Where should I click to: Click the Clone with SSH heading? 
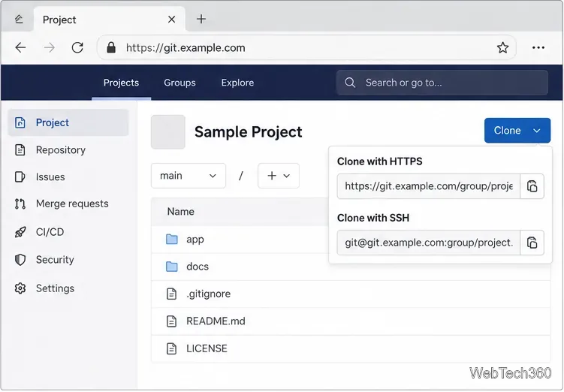point(373,218)
